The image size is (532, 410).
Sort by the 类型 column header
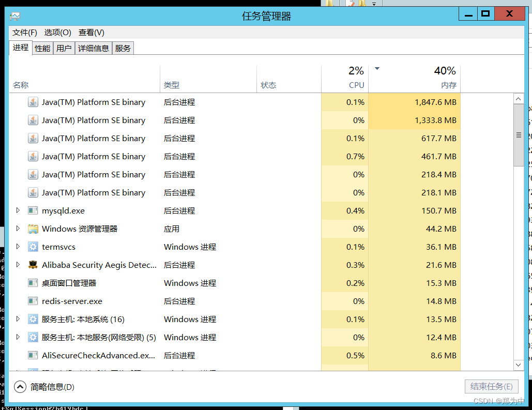[172, 85]
